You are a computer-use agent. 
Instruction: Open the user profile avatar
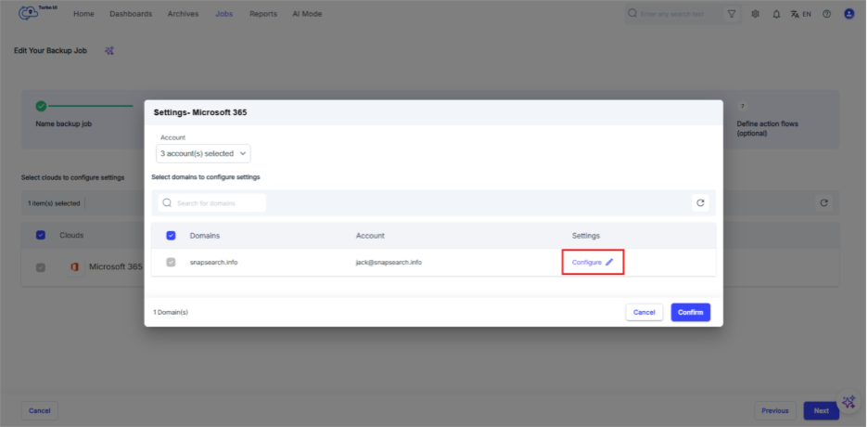(849, 14)
